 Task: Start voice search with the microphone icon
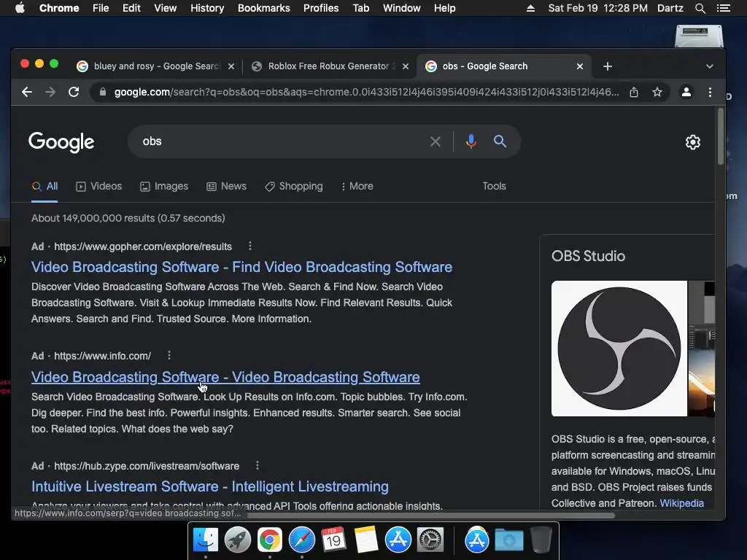coord(471,141)
